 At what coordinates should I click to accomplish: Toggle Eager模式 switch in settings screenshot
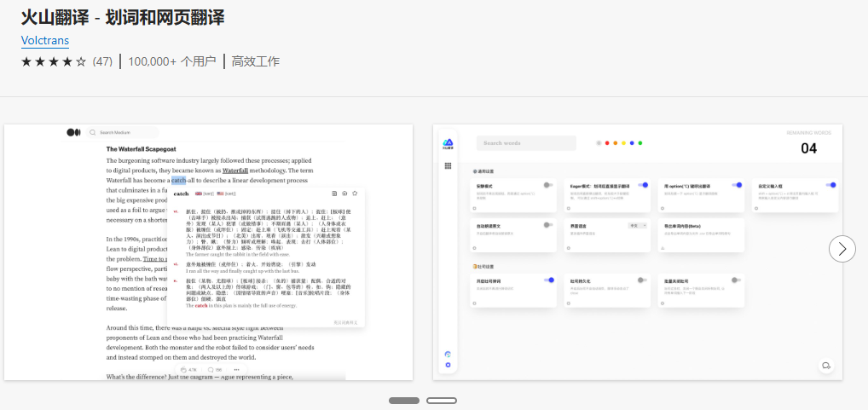tap(643, 185)
